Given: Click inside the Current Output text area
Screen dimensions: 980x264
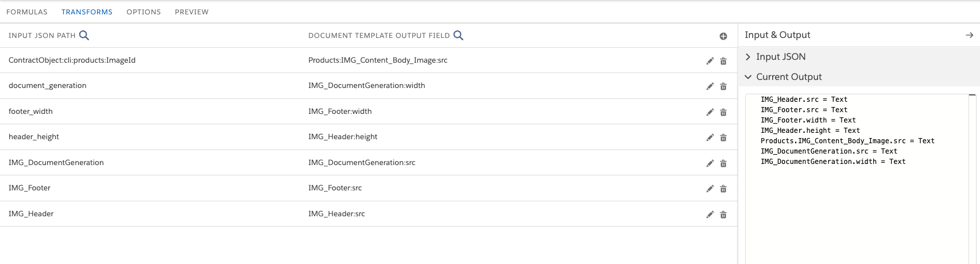Looking at the screenshot, I should pos(855,207).
